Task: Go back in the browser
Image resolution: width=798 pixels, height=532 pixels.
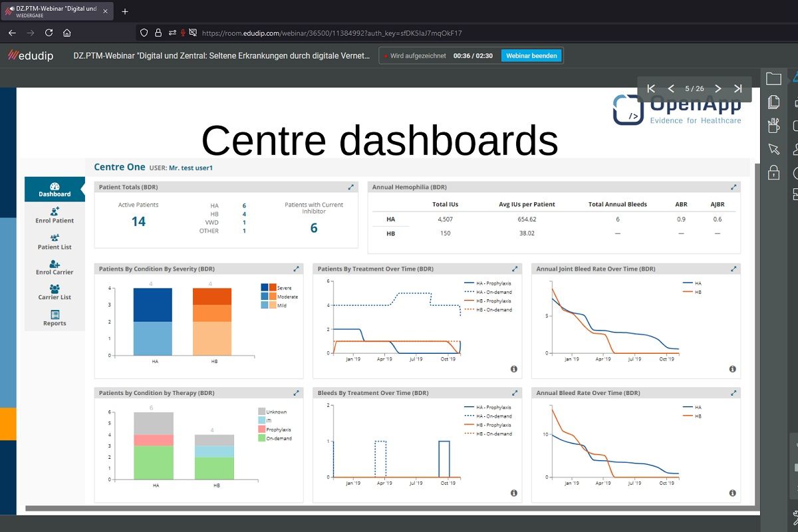Action: (12, 33)
